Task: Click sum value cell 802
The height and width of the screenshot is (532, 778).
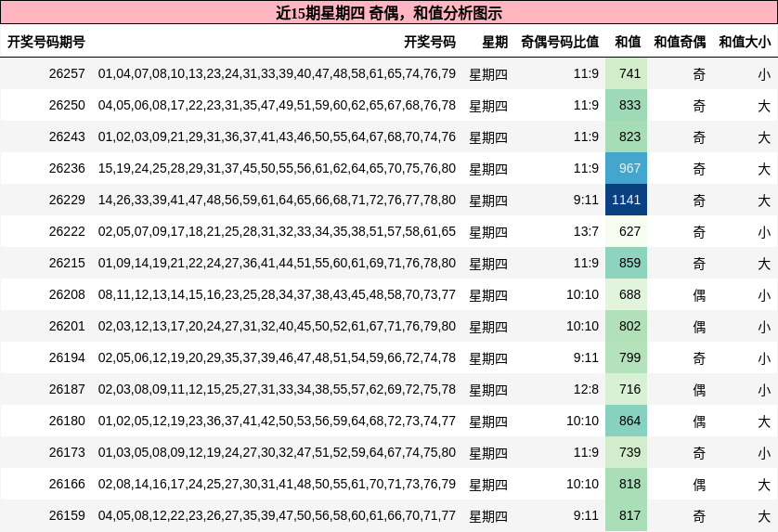Action: pyautogui.click(x=626, y=326)
